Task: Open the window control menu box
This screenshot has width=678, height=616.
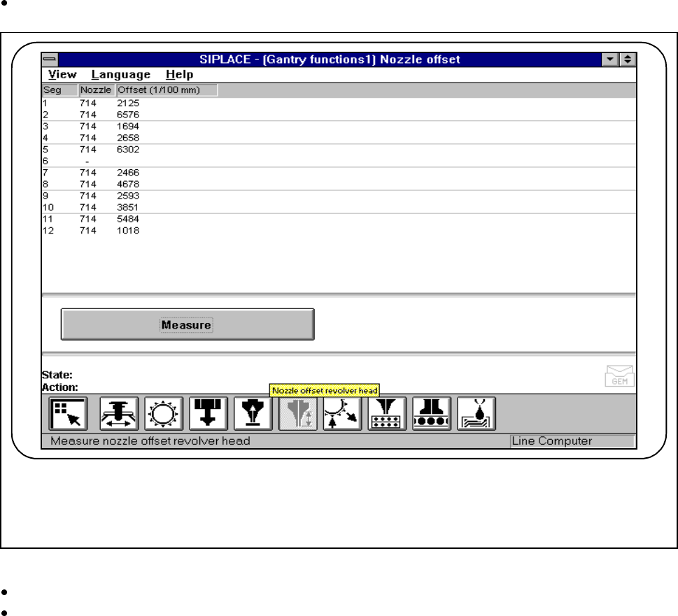Action: coord(50,59)
